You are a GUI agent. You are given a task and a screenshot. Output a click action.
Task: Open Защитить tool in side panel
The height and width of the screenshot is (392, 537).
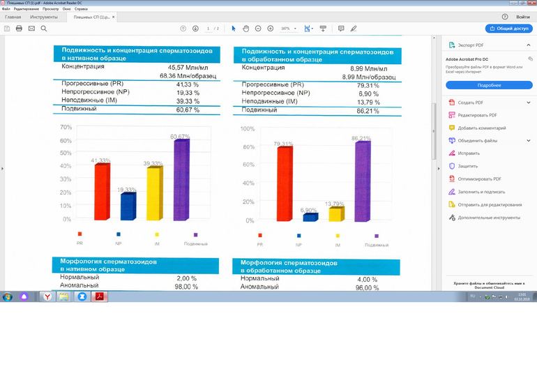click(x=467, y=166)
